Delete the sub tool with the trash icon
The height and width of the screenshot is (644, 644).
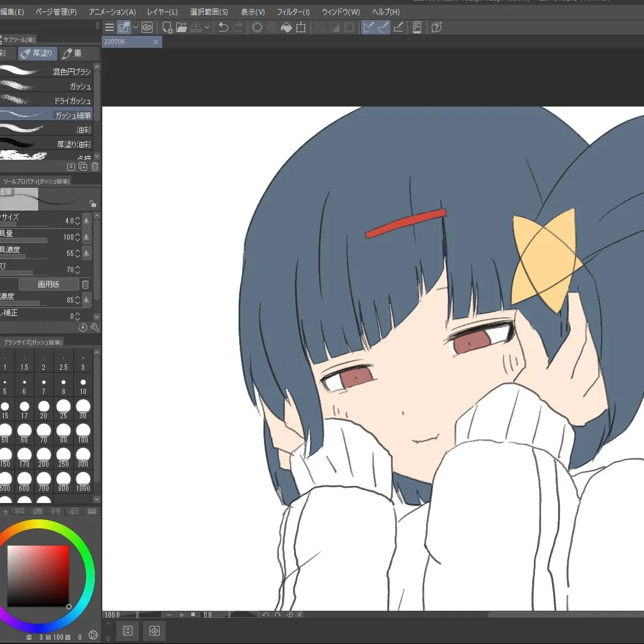[x=95, y=166]
